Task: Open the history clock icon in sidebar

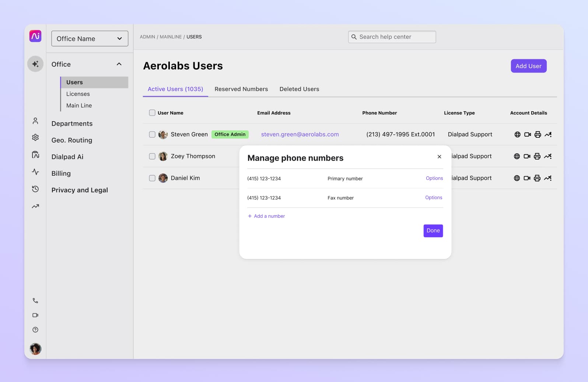Action: pyautogui.click(x=35, y=189)
